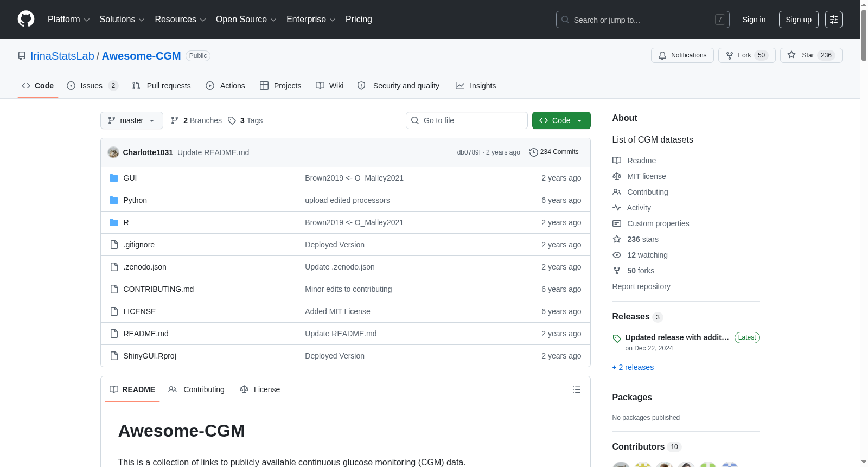Open the Pricing link
Image resolution: width=868 pixels, height=467 pixels.
pyautogui.click(x=359, y=20)
